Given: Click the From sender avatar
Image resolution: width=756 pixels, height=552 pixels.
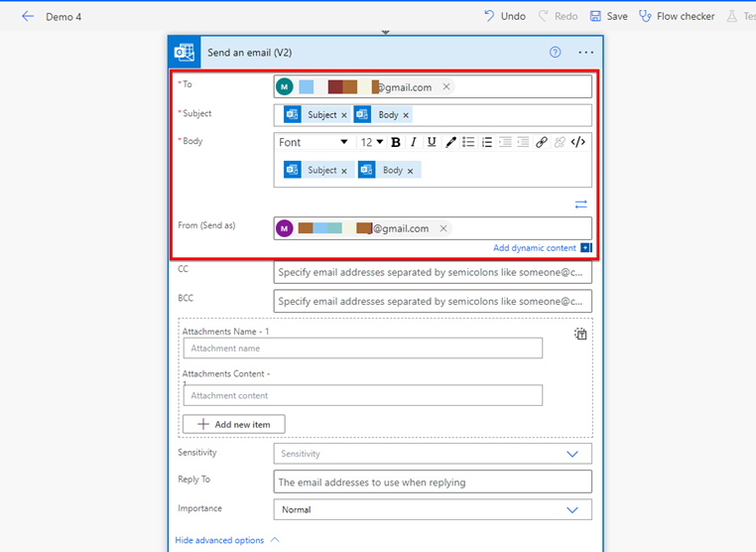Looking at the screenshot, I should [x=285, y=228].
